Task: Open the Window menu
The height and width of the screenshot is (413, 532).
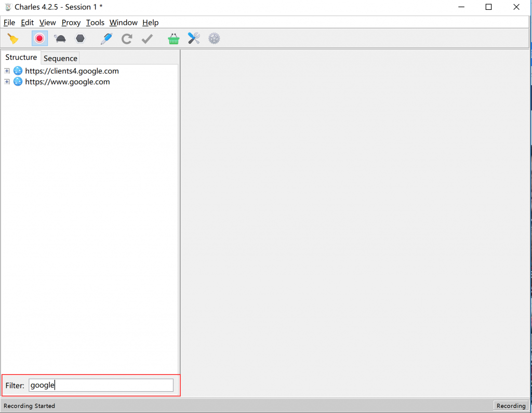Action: 124,23
